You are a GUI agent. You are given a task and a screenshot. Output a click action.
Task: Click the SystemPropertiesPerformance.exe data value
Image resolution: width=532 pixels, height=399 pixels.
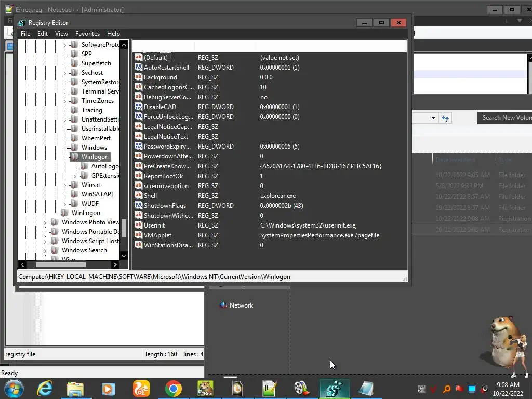coord(320,235)
